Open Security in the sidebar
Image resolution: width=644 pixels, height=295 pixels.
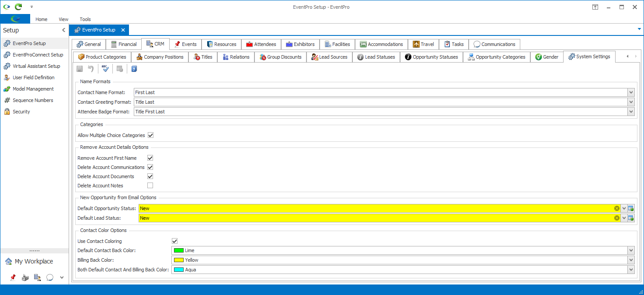tap(34, 112)
